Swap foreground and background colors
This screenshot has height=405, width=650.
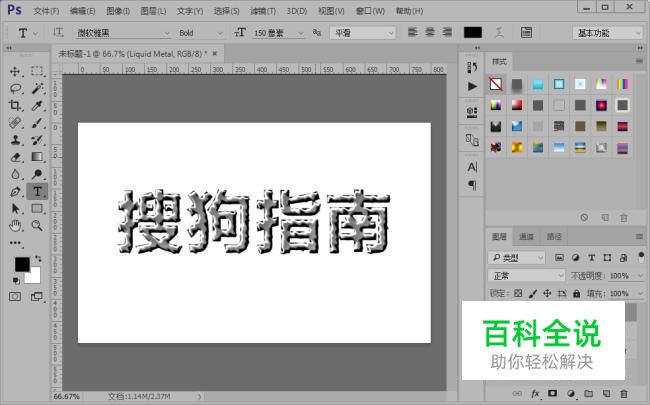point(38,259)
